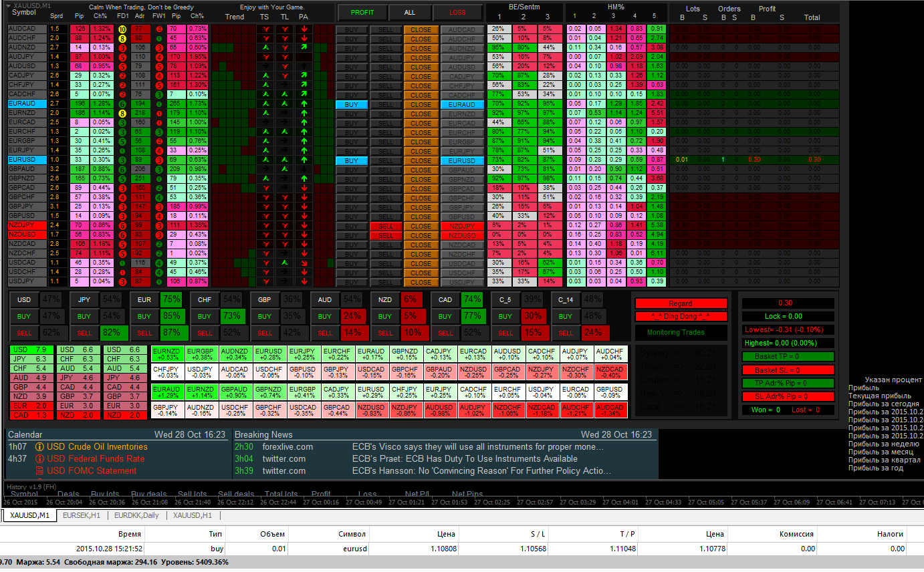This screenshot has height=572, width=924.
Task: Click the +0.53% heatmap cell for EURNZD
Action: tap(168, 354)
